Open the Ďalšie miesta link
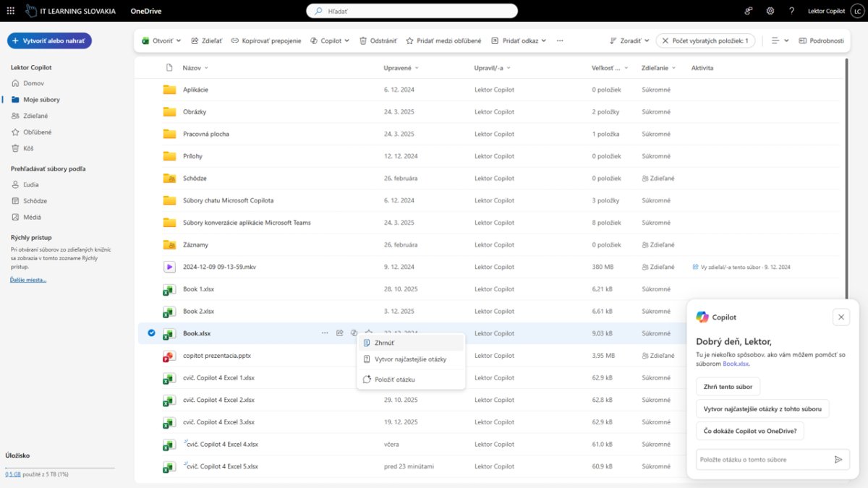The width and height of the screenshot is (868, 488). tap(28, 280)
